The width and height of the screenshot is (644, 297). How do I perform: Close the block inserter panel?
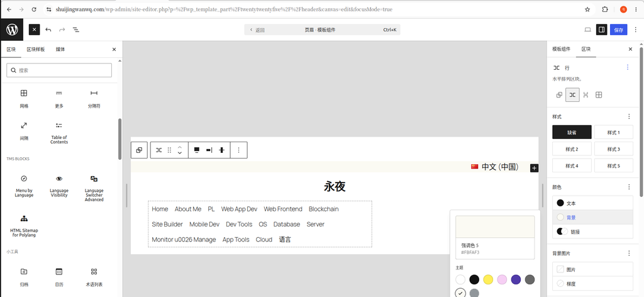click(114, 49)
